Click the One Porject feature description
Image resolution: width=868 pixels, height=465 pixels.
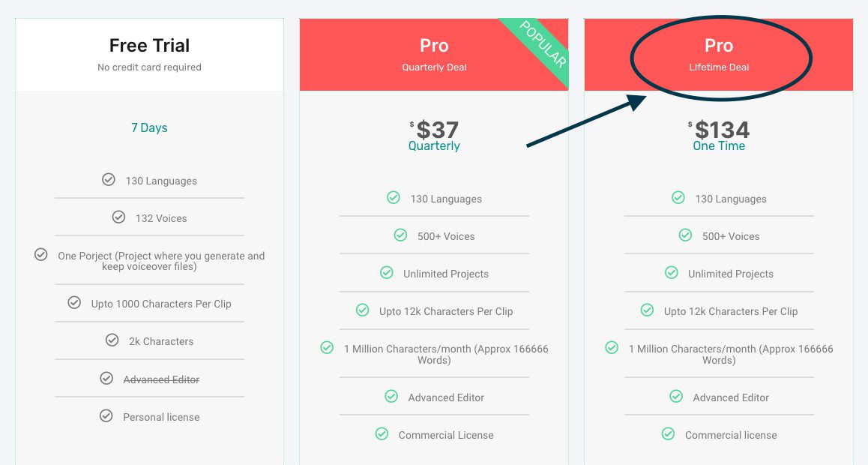tap(161, 261)
